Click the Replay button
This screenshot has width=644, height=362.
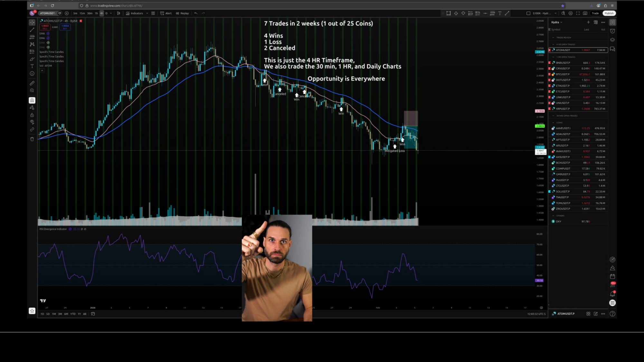pos(183,13)
